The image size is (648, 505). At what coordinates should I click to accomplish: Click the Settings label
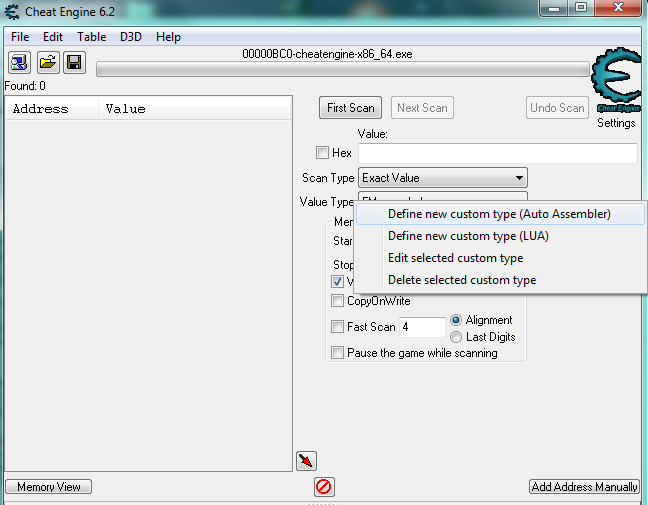click(x=616, y=123)
